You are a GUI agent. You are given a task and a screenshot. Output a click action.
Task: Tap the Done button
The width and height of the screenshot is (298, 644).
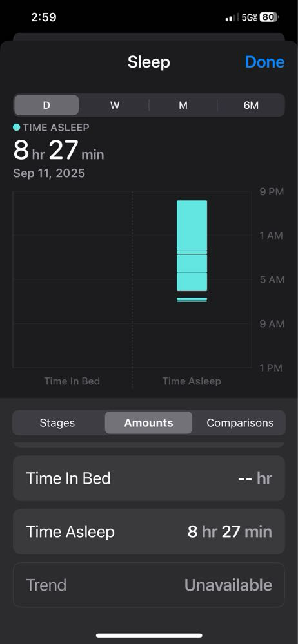point(264,62)
